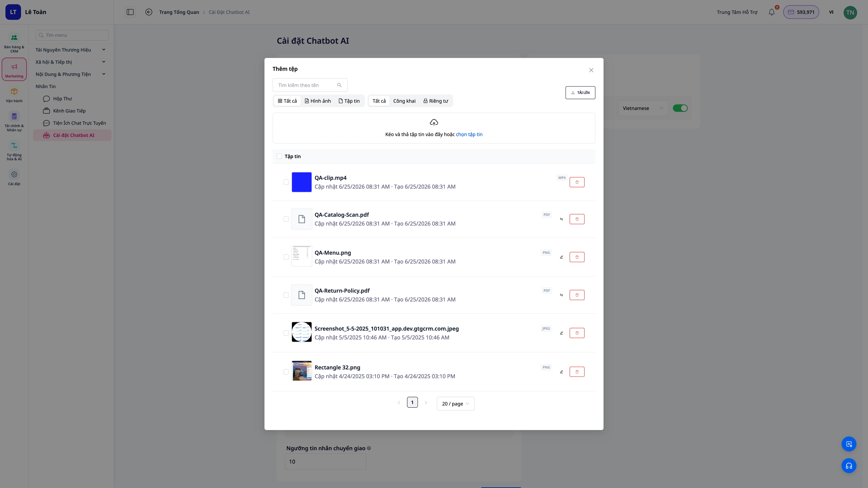Click the convert icon for QA-Catalog-Scan.pdf
This screenshot has height=488, width=868.
[x=561, y=219]
